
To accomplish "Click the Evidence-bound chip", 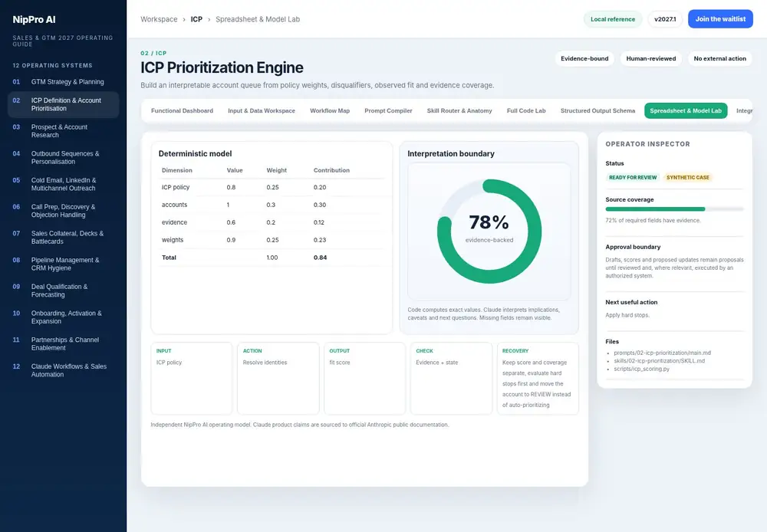I will tap(584, 59).
